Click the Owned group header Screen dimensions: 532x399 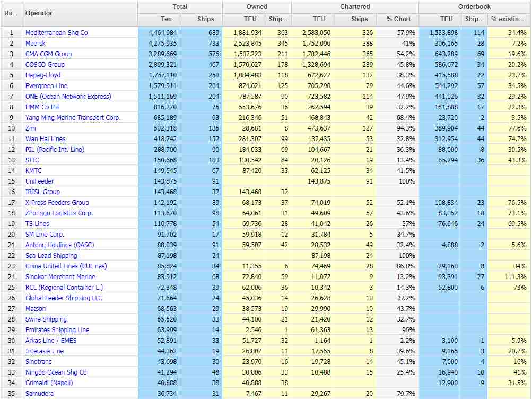(257, 7)
